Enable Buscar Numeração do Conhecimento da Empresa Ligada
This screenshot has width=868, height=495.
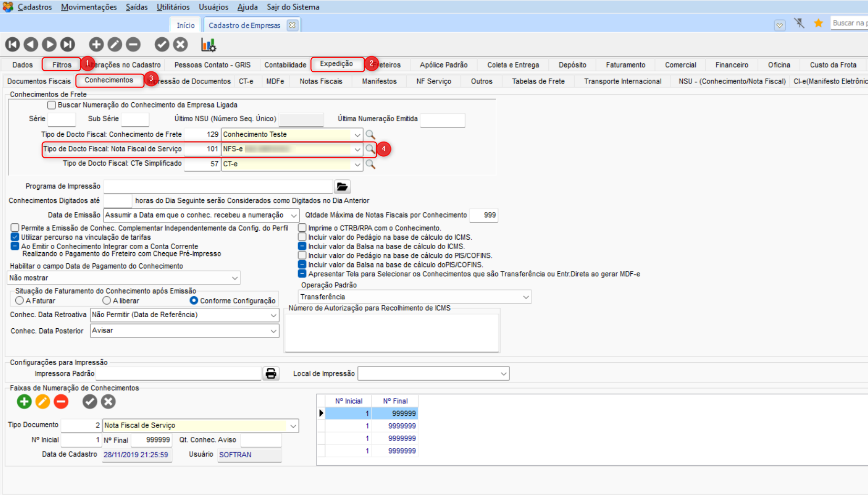pyautogui.click(x=51, y=105)
